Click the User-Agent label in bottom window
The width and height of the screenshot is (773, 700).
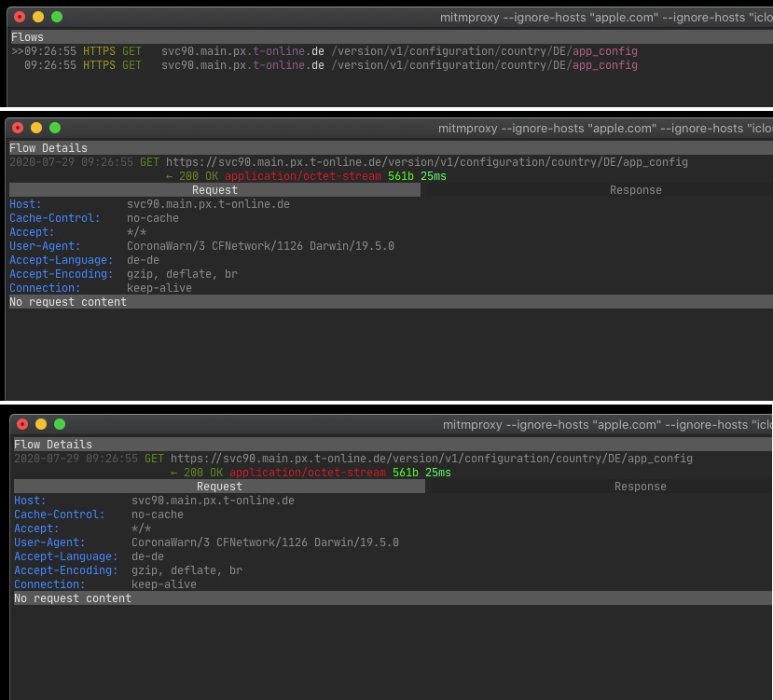49,542
